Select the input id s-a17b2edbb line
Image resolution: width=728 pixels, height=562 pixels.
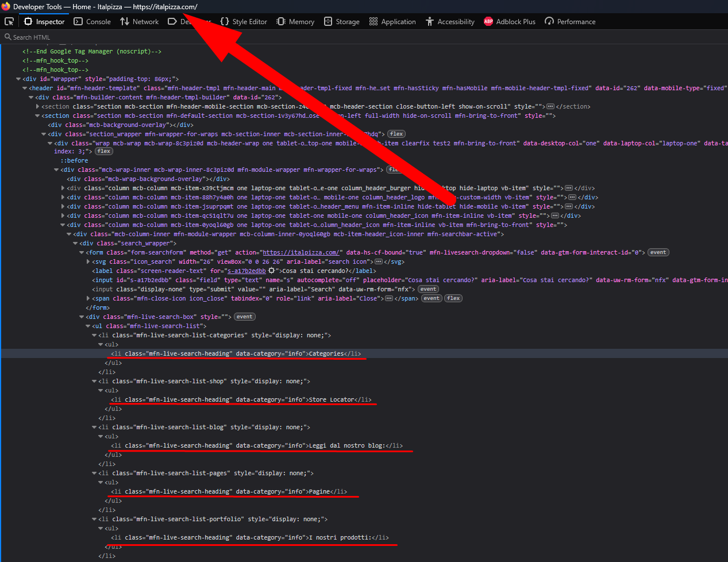pos(410,280)
